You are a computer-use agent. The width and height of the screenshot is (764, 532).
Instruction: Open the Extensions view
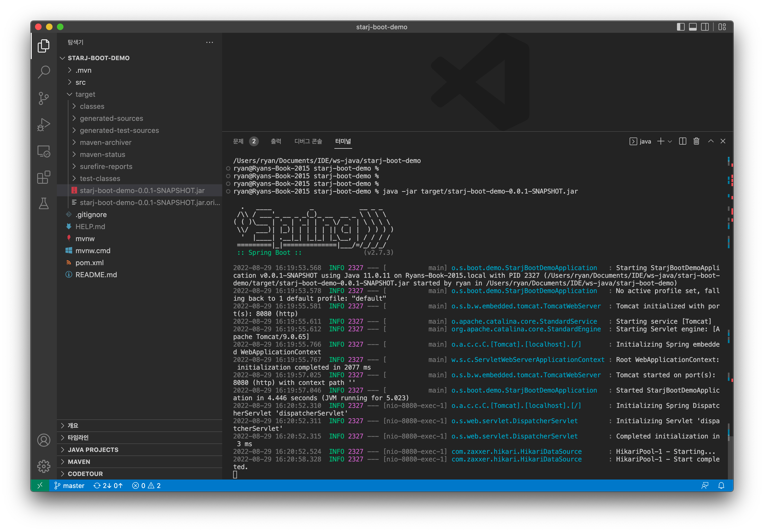pos(44,177)
